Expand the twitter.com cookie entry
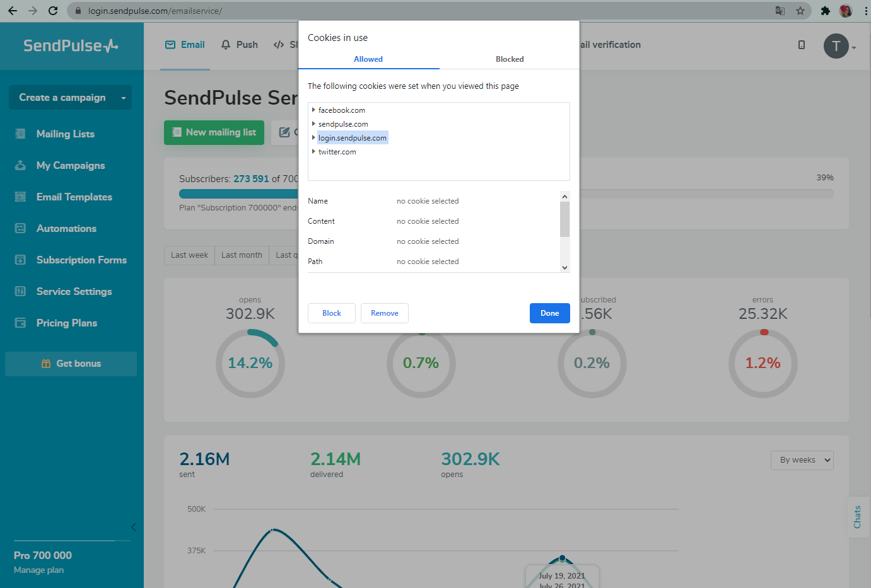Screen dimensions: 871x588 (313, 151)
